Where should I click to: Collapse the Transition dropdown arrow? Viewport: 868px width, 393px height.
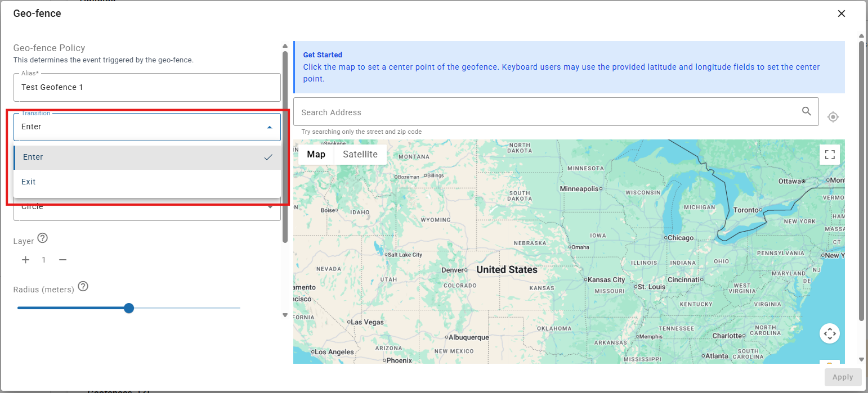tap(270, 127)
